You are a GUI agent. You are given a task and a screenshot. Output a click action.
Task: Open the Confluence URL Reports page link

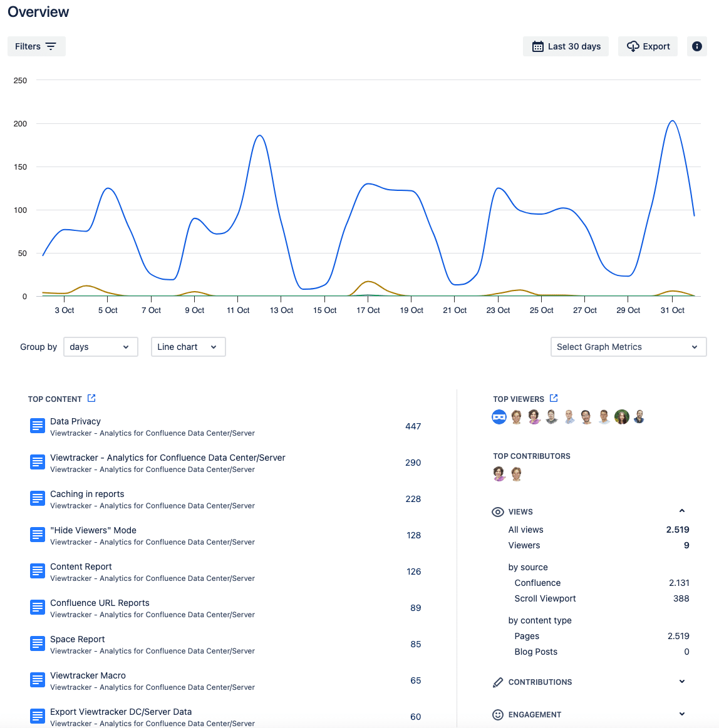pos(99,602)
